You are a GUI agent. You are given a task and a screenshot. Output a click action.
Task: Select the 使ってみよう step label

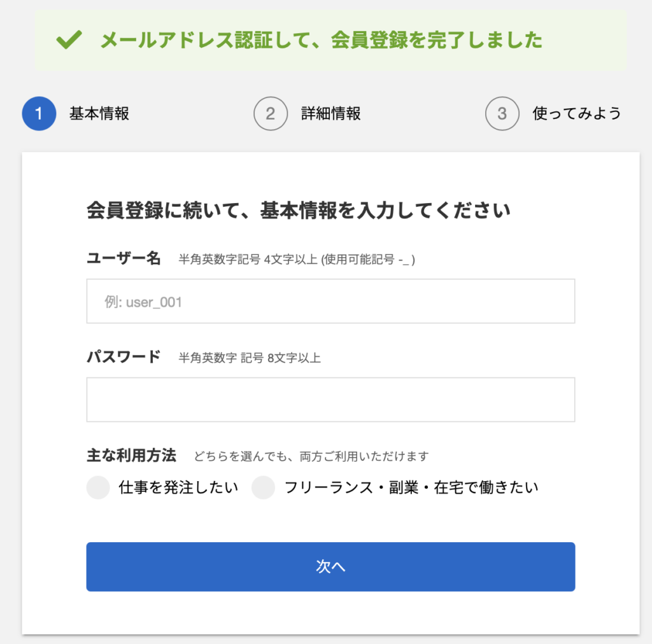tap(577, 113)
